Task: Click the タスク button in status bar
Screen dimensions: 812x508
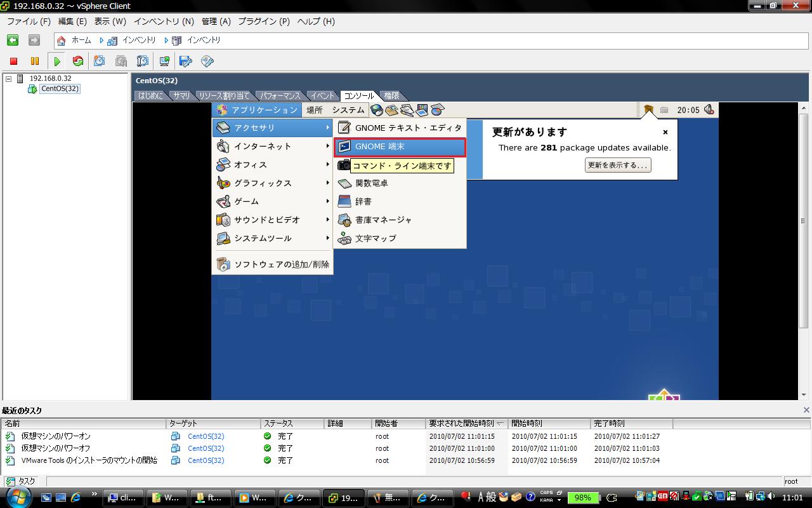Action: tap(22, 481)
